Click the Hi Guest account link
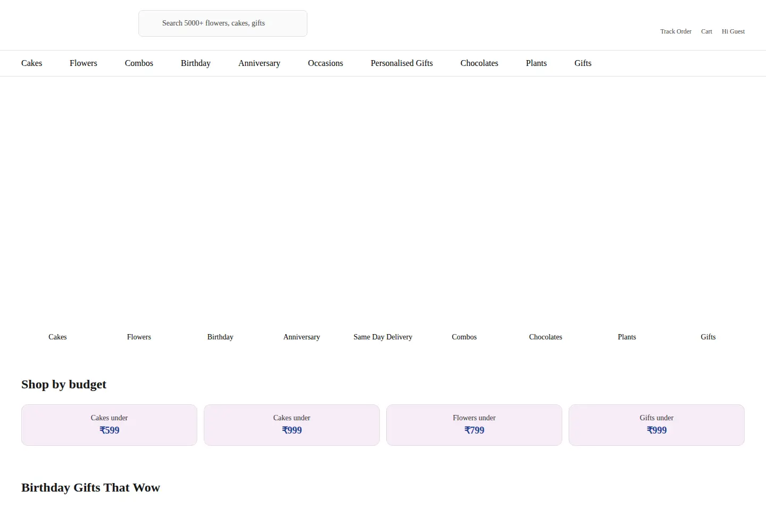766x532 pixels. click(733, 31)
